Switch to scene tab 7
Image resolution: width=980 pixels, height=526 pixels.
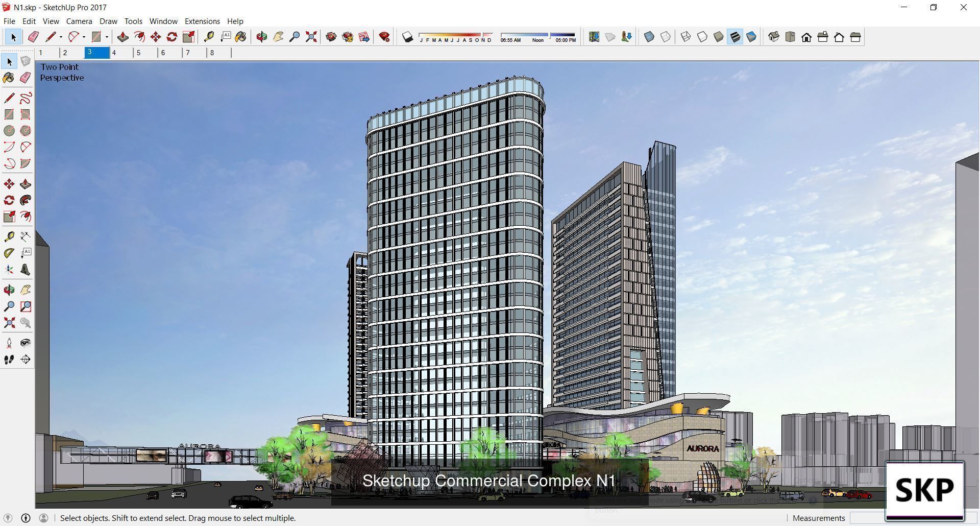point(194,53)
